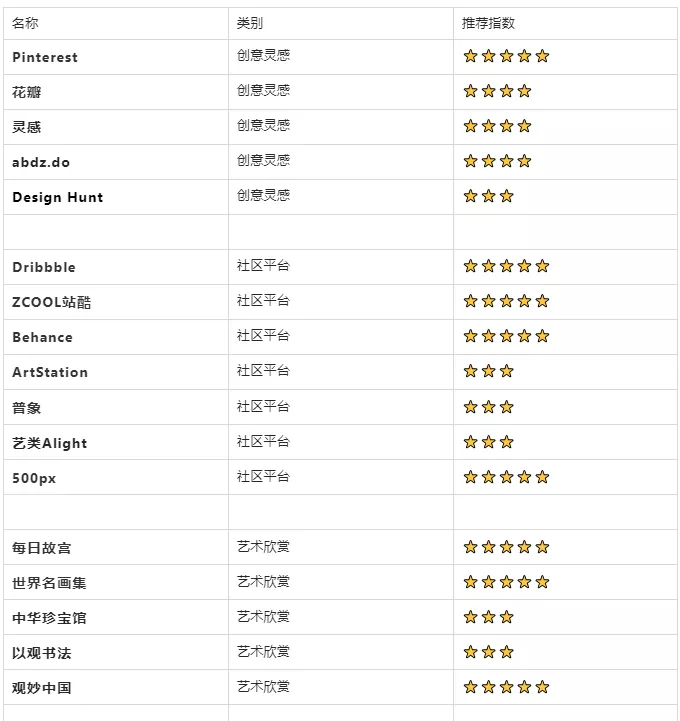The image size is (680, 721).
Task: Click the last star in Design Hunt's rating
Action: (507, 196)
